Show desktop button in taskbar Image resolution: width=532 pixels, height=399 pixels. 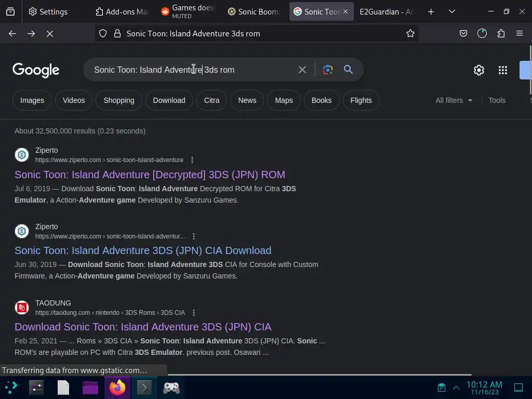[x=518, y=388]
